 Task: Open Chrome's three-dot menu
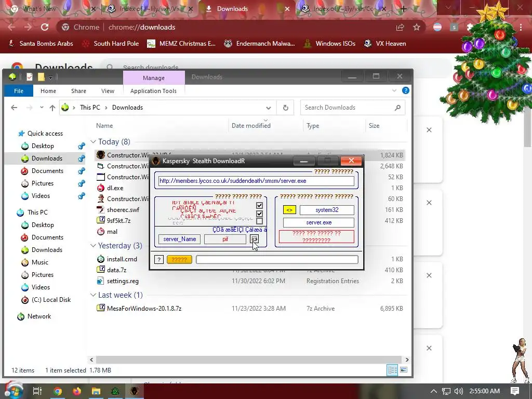521,27
